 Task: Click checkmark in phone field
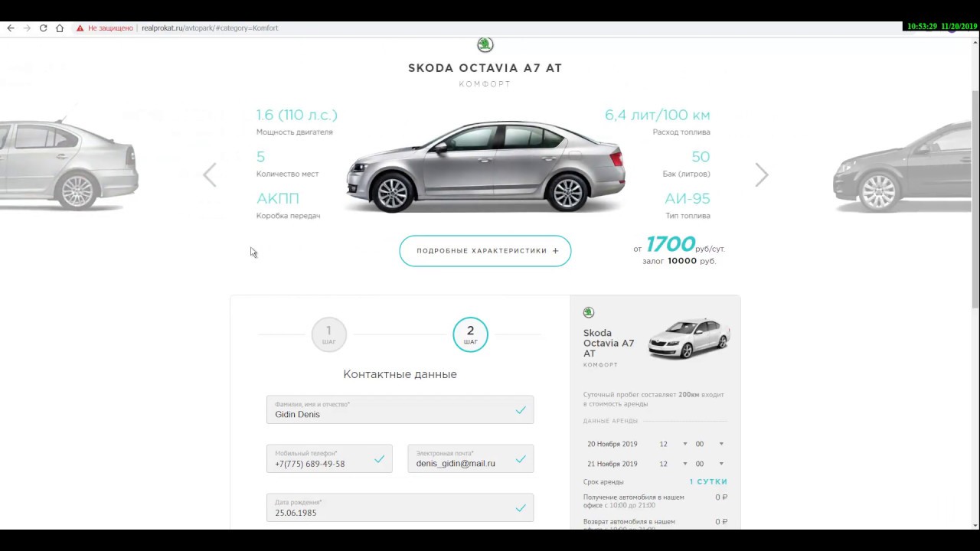click(x=379, y=459)
